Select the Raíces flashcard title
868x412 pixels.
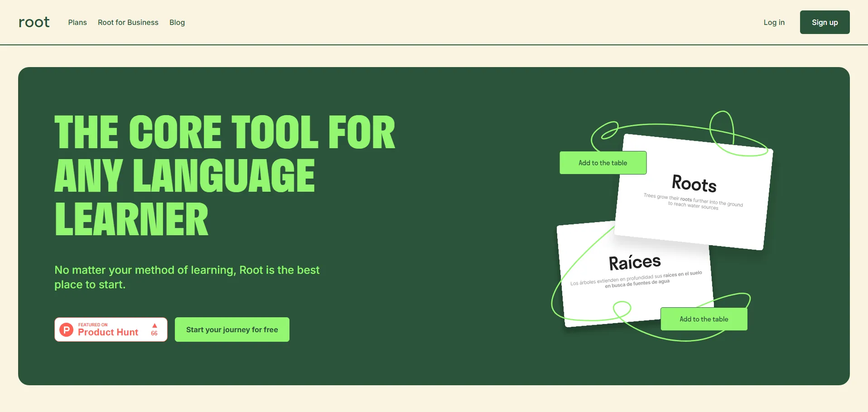tap(635, 262)
